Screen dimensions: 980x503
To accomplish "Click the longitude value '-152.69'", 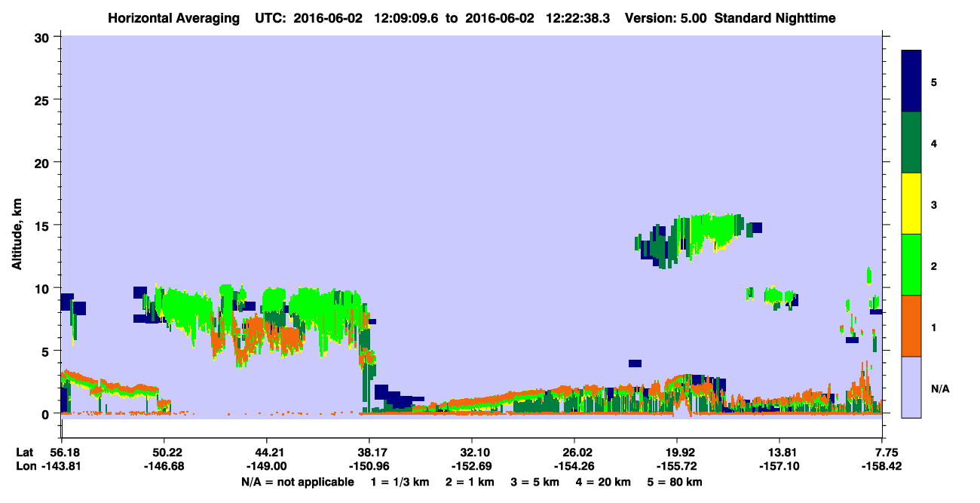I will click(x=472, y=466).
